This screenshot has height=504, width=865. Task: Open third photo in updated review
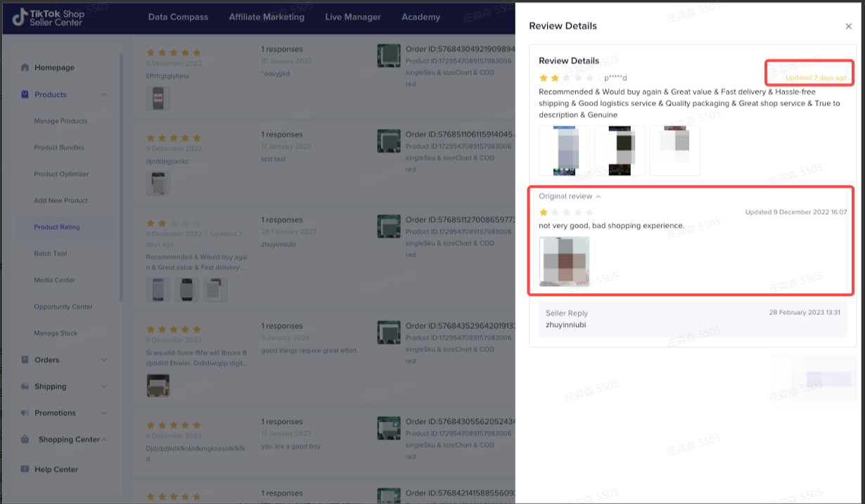tap(675, 150)
